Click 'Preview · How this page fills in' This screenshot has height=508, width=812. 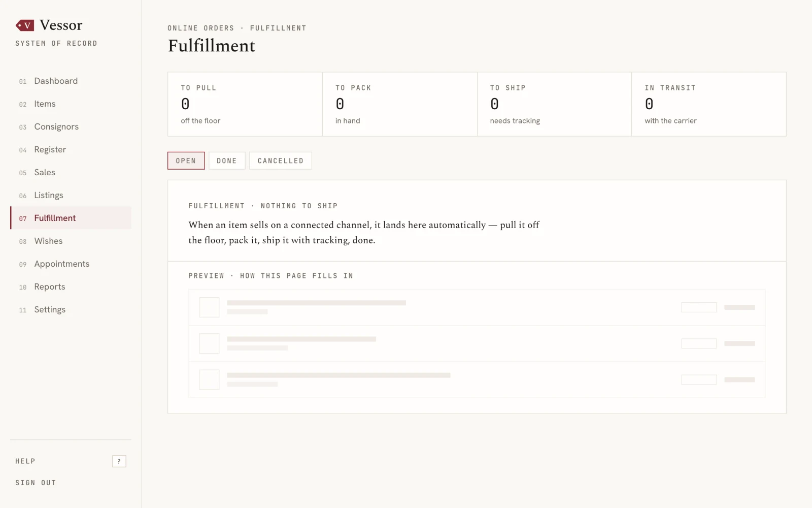271,276
